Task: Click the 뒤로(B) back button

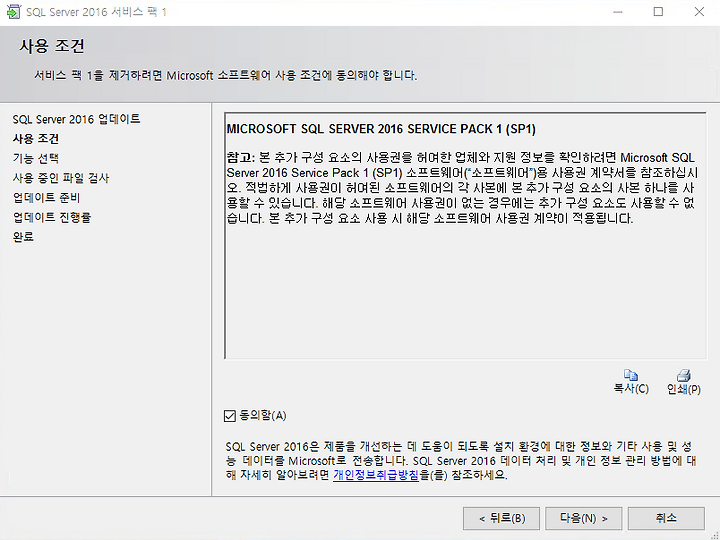Action: pyautogui.click(x=501, y=518)
